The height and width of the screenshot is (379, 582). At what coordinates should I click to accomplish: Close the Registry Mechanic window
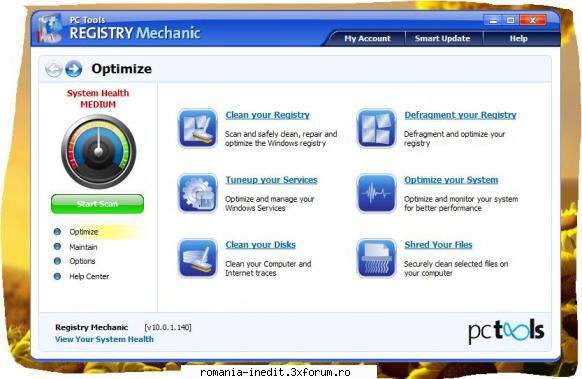tap(533, 20)
